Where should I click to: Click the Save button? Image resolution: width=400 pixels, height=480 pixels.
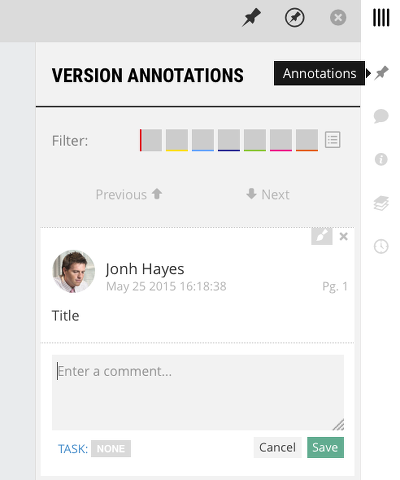pyautogui.click(x=325, y=447)
